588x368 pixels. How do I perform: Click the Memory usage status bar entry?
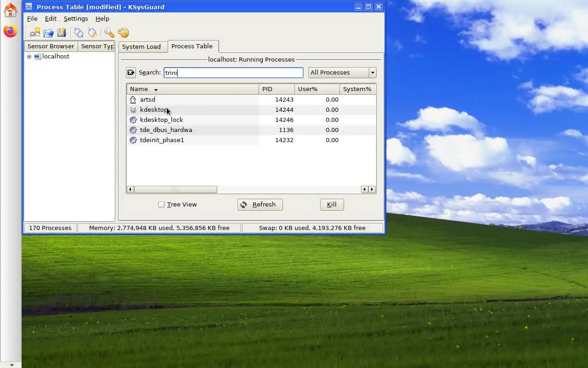159,228
